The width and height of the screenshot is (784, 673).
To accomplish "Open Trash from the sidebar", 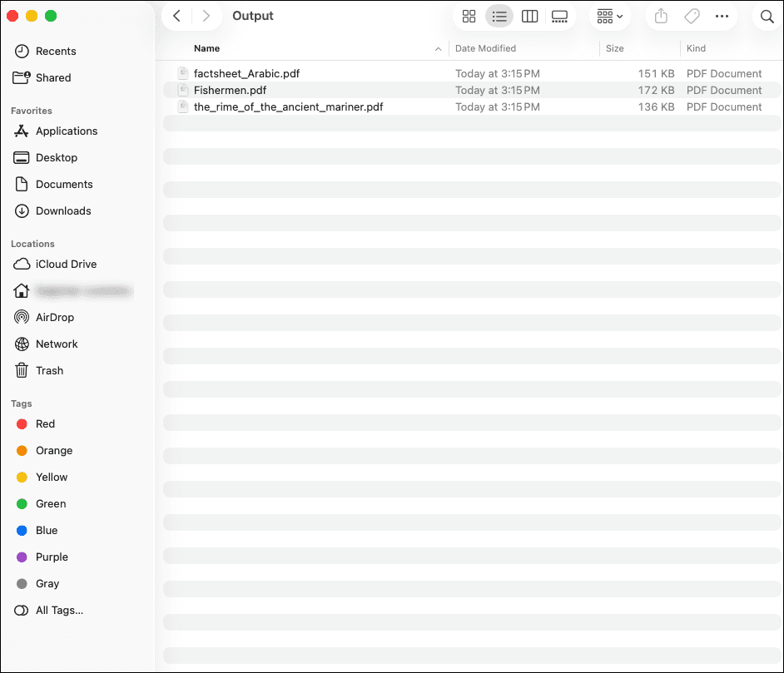I will (49, 371).
